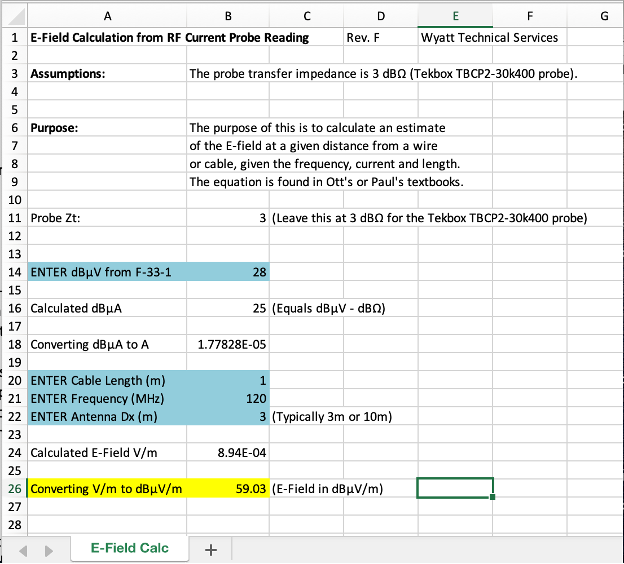Click the probe transfer impedance description text
This screenshot has height=564, width=624.
coord(383,74)
